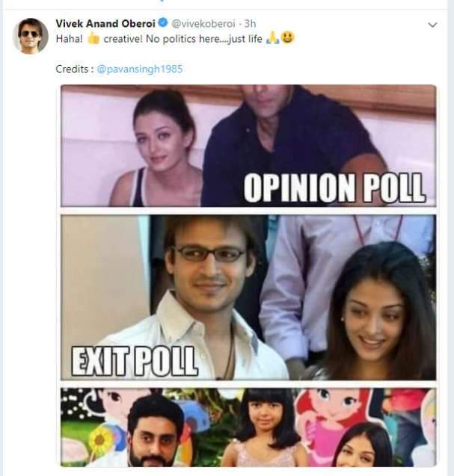Image resolution: width=454 pixels, height=476 pixels.
Task: Open the bottom cartoon-background meme panel
Action: point(248,427)
